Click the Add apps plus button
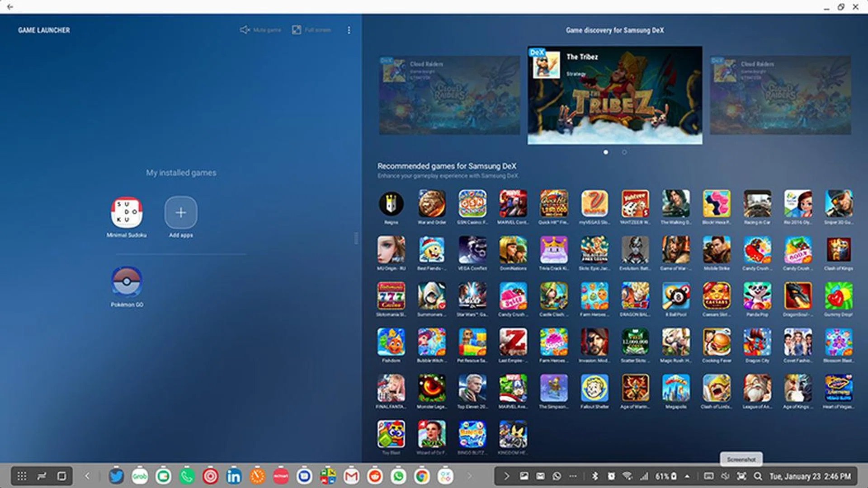 [x=181, y=212]
